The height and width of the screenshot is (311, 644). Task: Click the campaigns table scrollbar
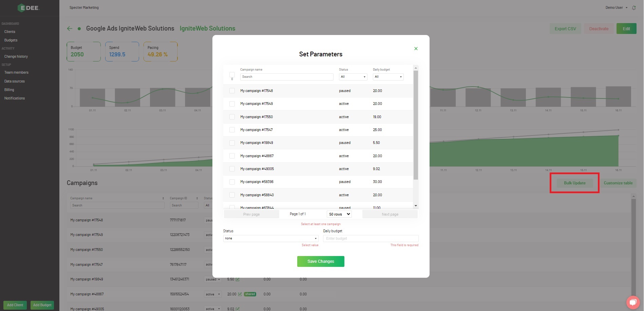(633, 248)
